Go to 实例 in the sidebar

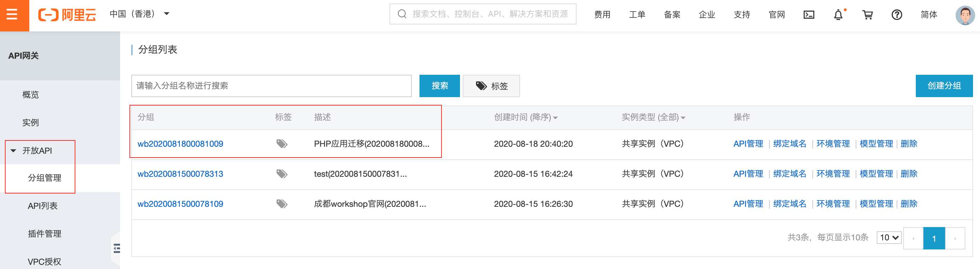30,122
